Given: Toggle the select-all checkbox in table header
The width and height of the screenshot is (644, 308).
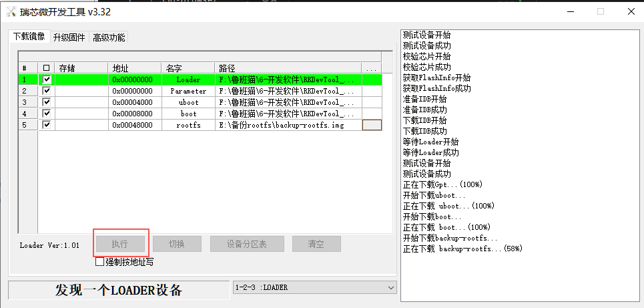Looking at the screenshot, I should 47,68.
